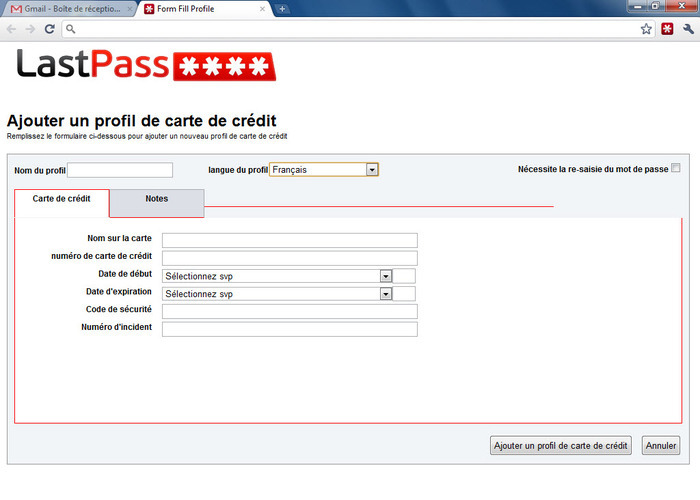
Task: Click the numéro de carte de crédit field
Action: (x=290, y=258)
